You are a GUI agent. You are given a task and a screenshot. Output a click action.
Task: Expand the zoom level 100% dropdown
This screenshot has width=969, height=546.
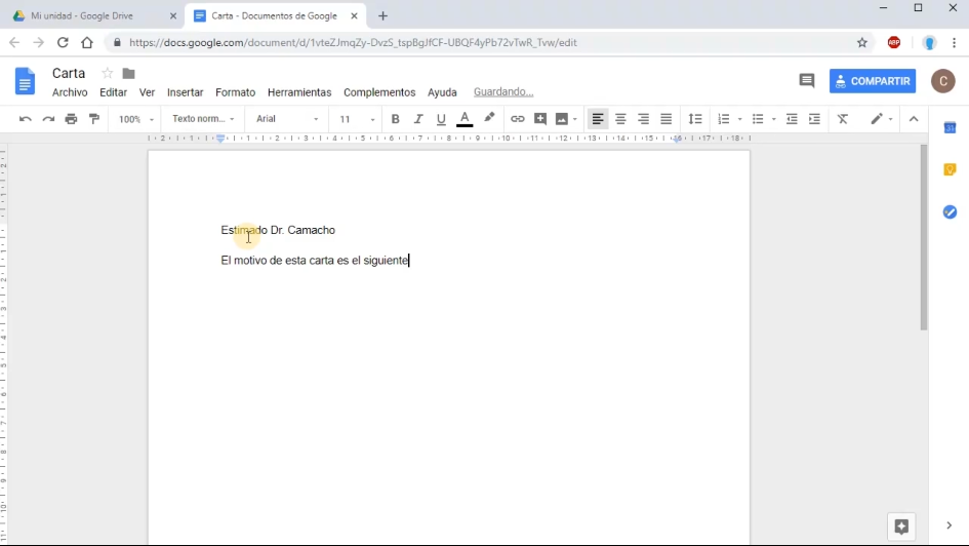tap(136, 119)
